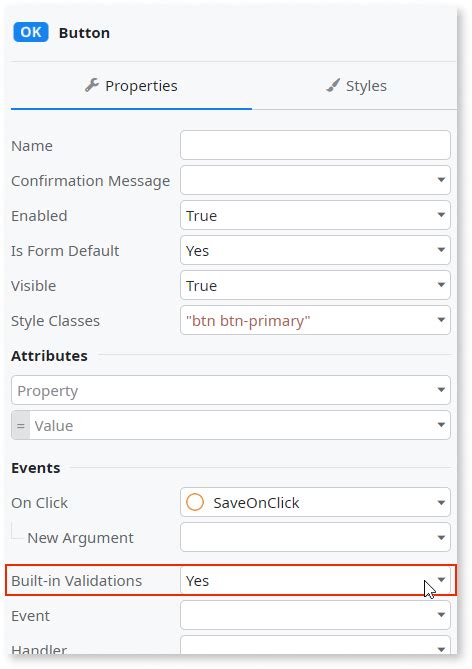Viewport: 472px width, 669px height.
Task: Click the "Confirmation Message" label
Action: click(90, 181)
